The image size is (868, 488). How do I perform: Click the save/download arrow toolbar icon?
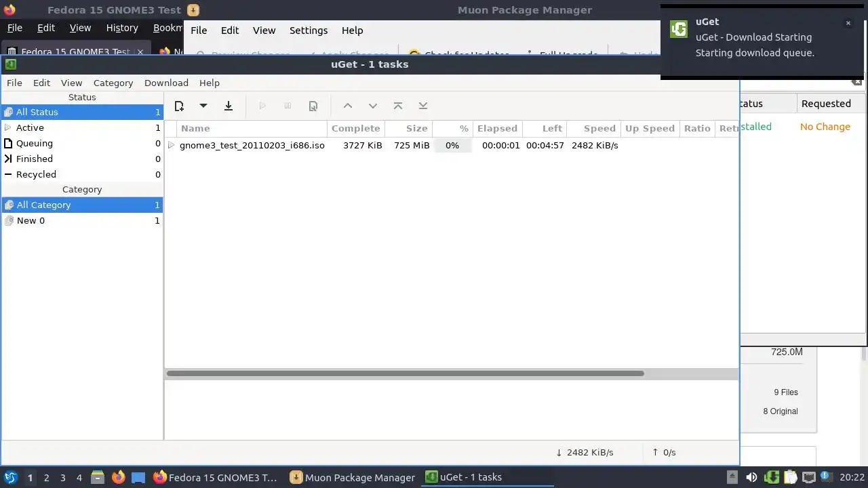(x=229, y=106)
